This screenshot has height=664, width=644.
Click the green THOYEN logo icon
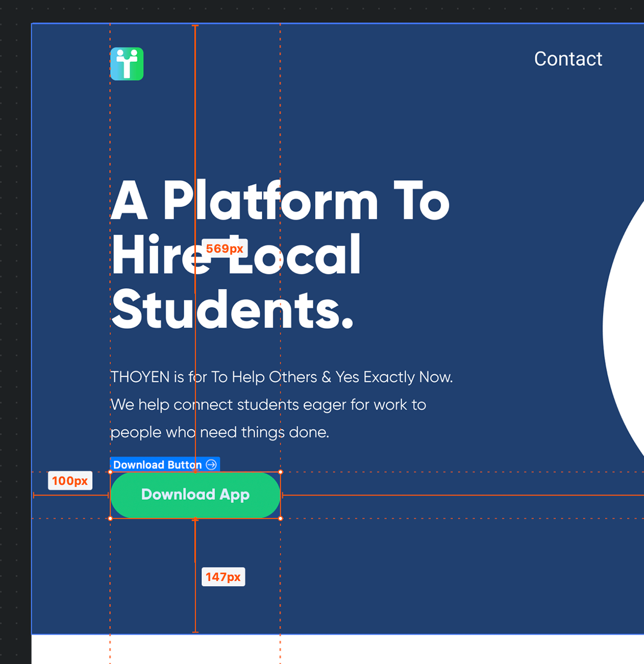pos(127,64)
